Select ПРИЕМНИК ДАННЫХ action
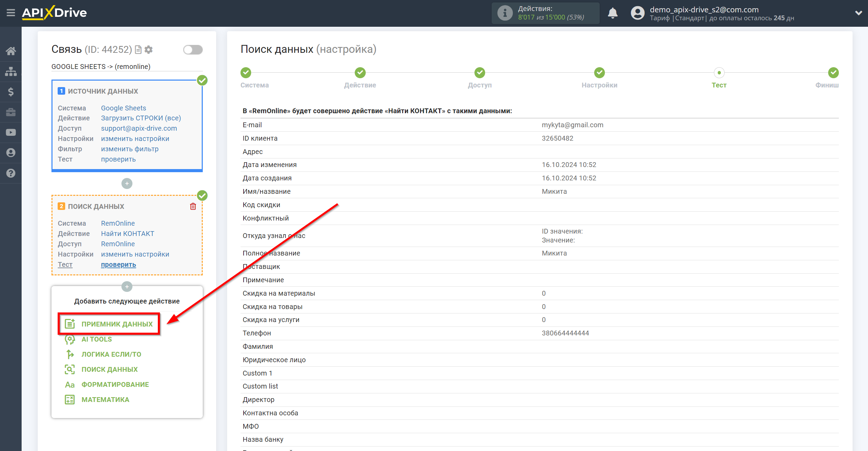This screenshot has height=451, width=868. click(x=117, y=324)
